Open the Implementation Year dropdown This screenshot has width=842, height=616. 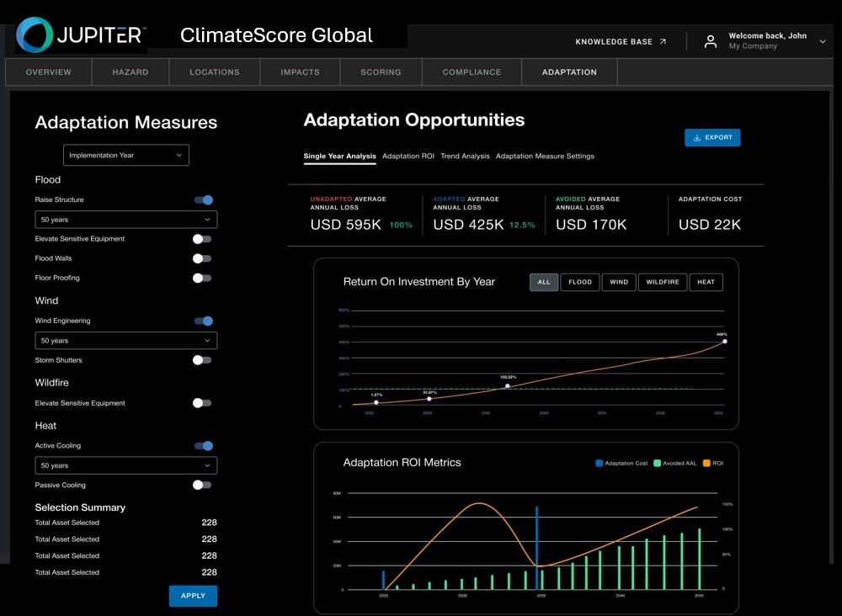[125, 155]
